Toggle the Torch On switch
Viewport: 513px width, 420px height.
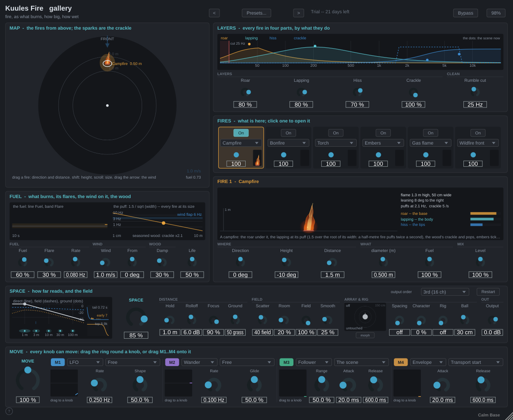point(336,133)
